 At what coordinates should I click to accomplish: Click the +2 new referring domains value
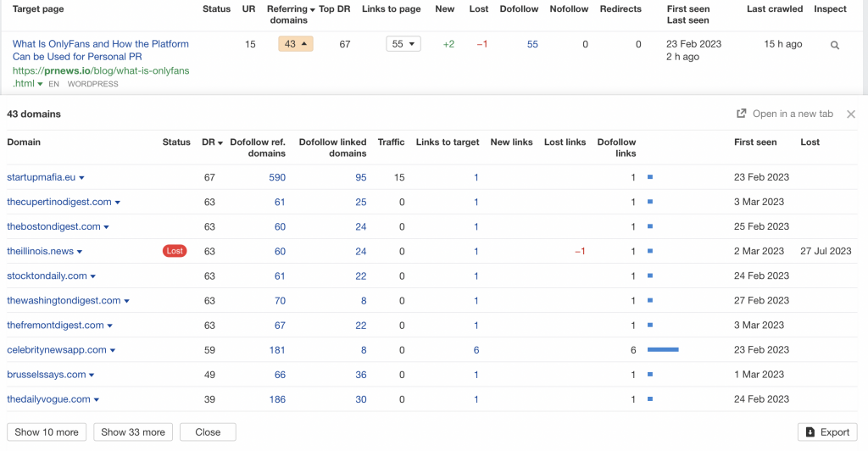pyautogui.click(x=448, y=44)
